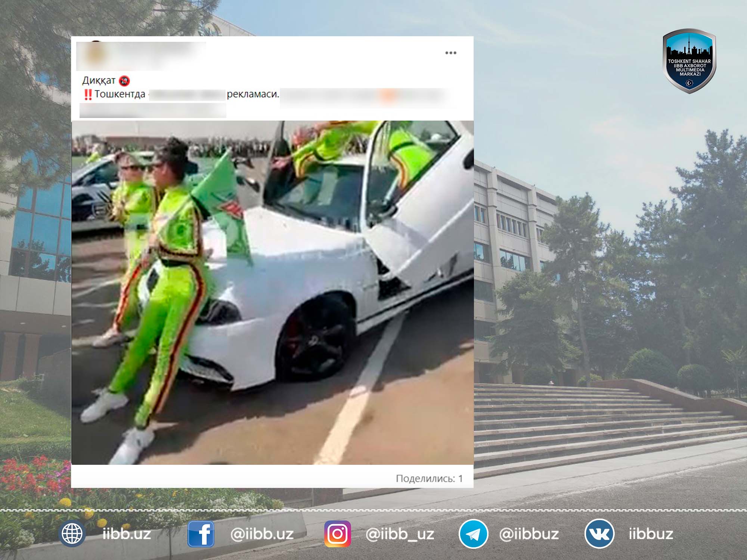
Task: Click the word 'рекламаси.' in the caption
Action: [253, 94]
